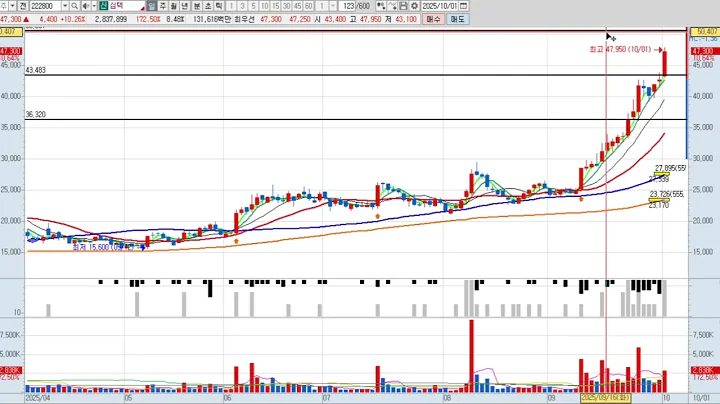The height and width of the screenshot is (404, 720).
Task: Select the tick (틱) chart period button
Action: tap(219, 6)
